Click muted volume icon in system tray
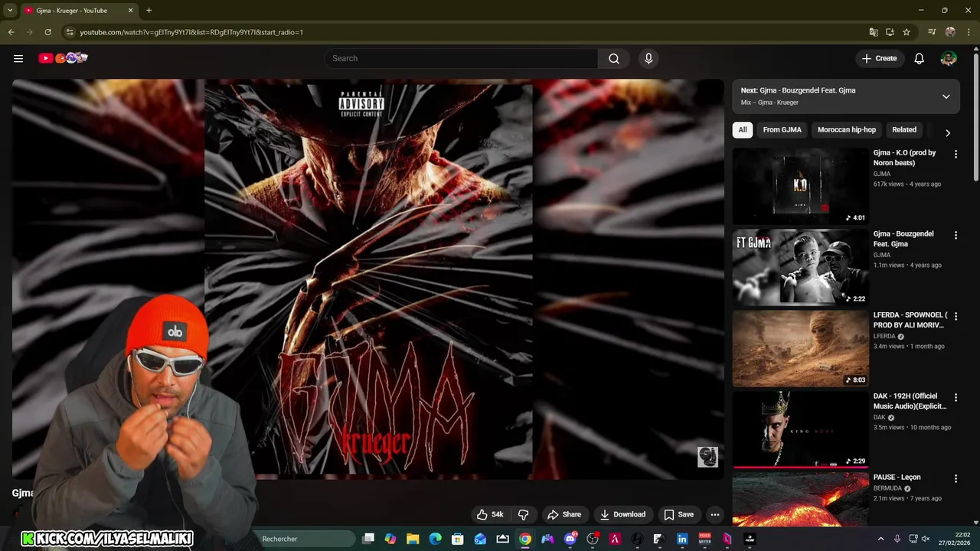Screen dimensions: 980x551 click(x=925, y=539)
